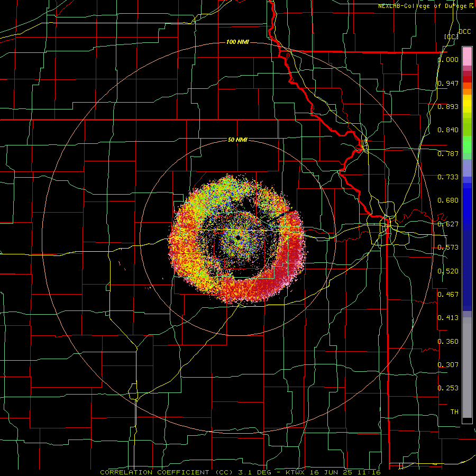Click the 0.413 color scale value

click(x=448, y=318)
